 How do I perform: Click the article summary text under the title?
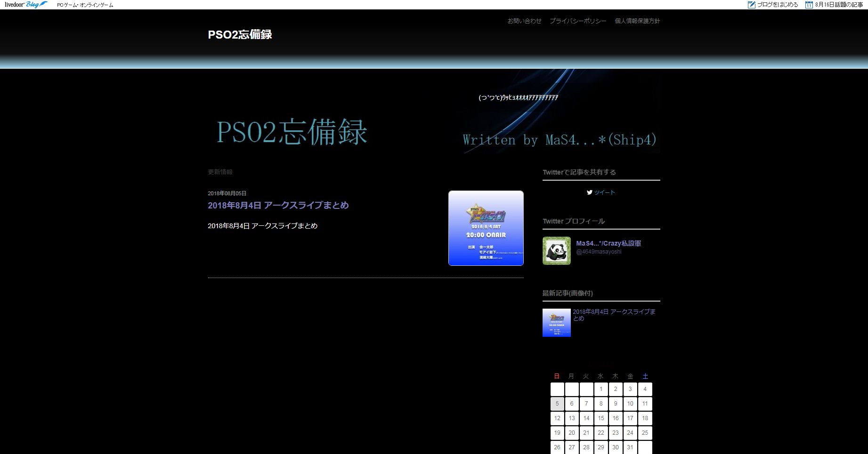[263, 226]
